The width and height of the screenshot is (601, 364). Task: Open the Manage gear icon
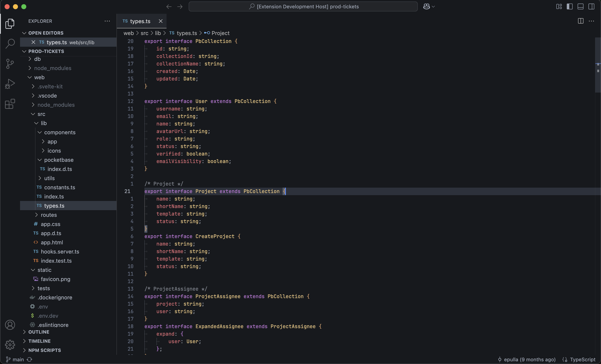[10, 345]
